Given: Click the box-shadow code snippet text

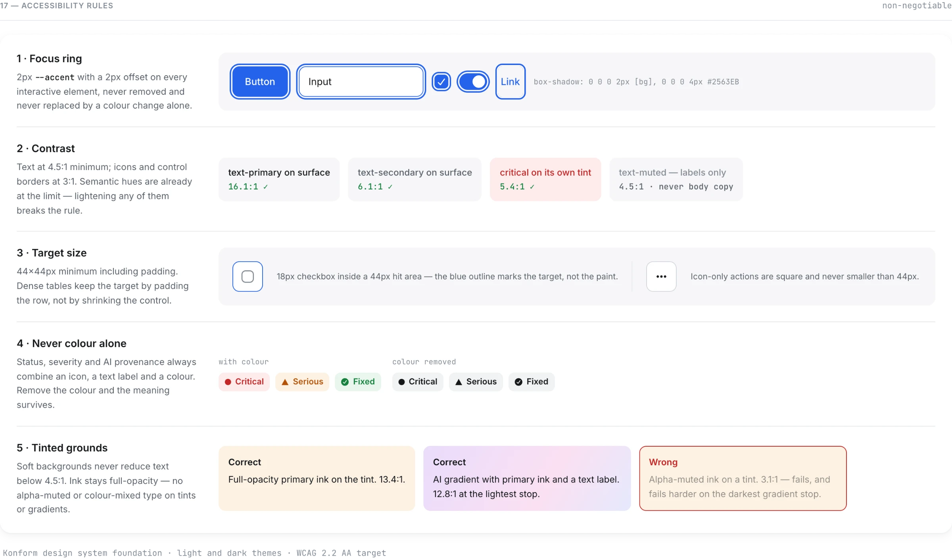Looking at the screenshot, I should (636, 82).
